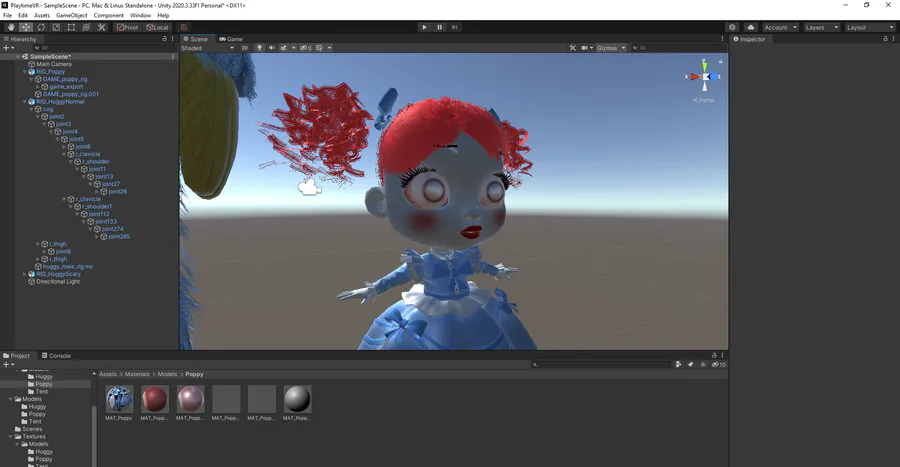Select huggy_male_rig.mo in Hierarchy
Viewport: 900px width, 467px height.
tap(68, 267)
